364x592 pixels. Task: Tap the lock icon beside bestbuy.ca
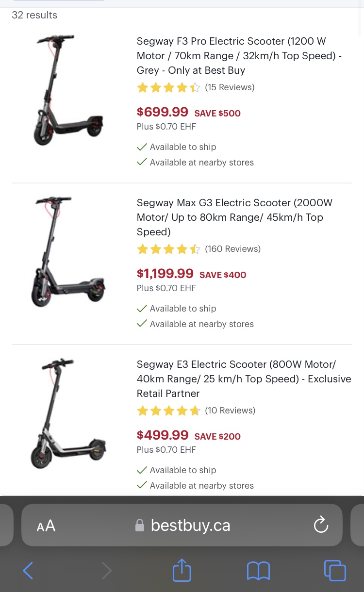pos(140,525)
